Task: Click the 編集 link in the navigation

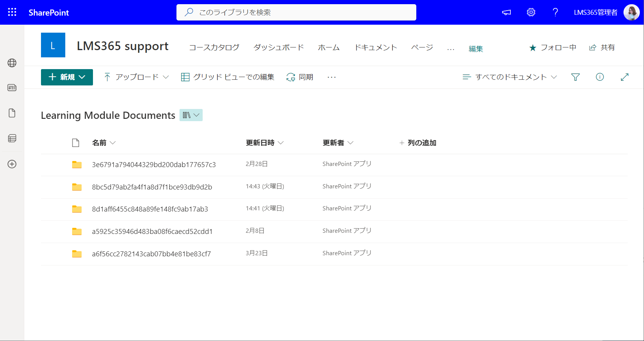Action: click(476, 49)
